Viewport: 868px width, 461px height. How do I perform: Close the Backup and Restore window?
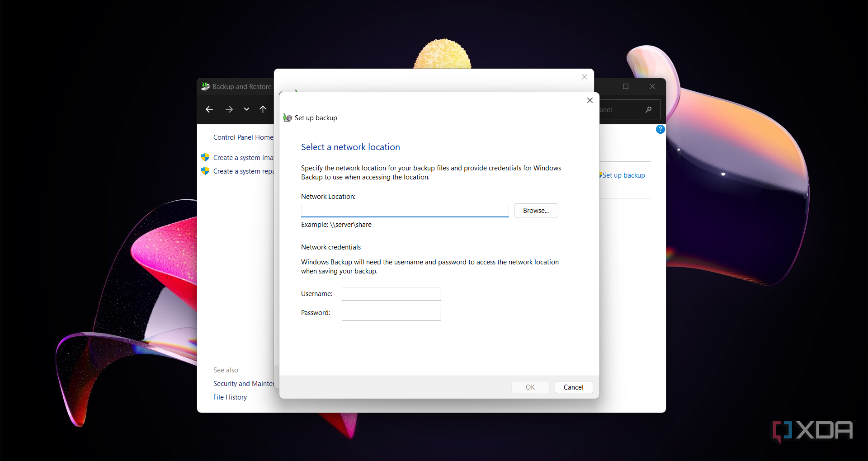pos(652,86)
